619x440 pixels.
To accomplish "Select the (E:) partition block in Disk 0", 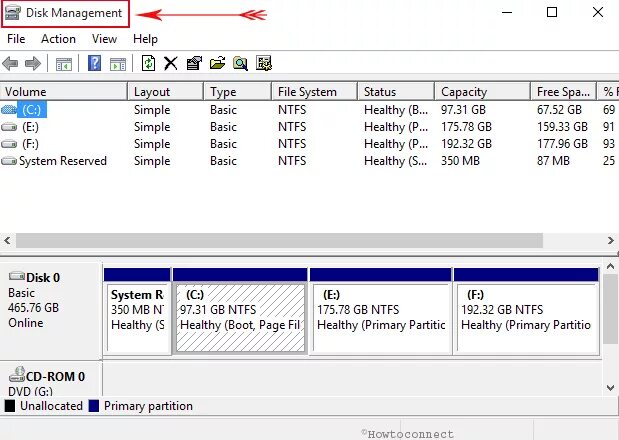I will 381,311.
